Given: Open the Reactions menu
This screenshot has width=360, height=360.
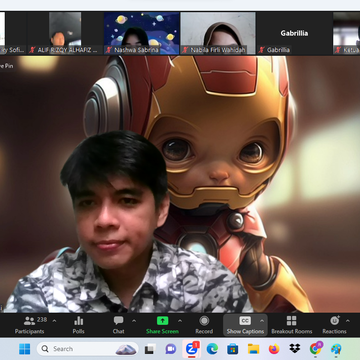Looking at the screenshot, I should [334, 325].
